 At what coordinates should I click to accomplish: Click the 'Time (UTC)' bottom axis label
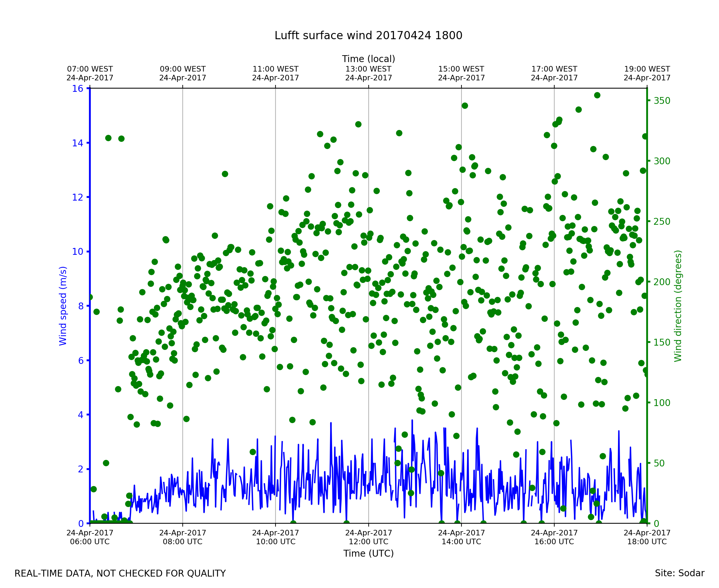click(368, 553)
